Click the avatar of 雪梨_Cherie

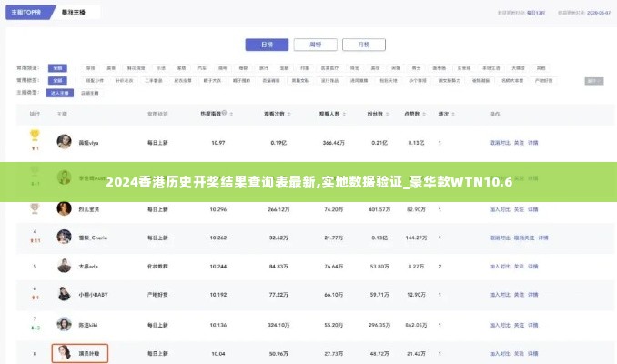[65, 237]
